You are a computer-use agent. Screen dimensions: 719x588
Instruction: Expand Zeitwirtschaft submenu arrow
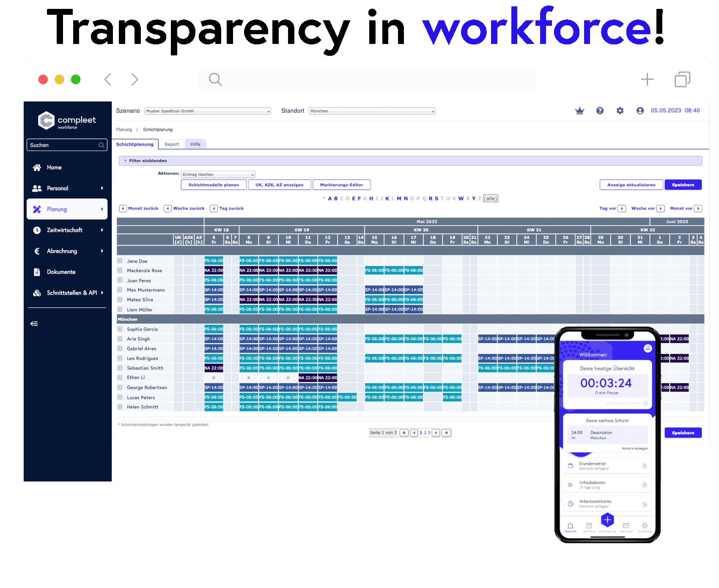102,230
